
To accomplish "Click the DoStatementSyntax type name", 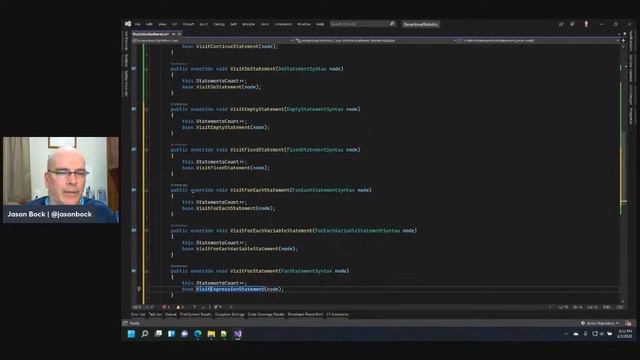I will point(302,69).
